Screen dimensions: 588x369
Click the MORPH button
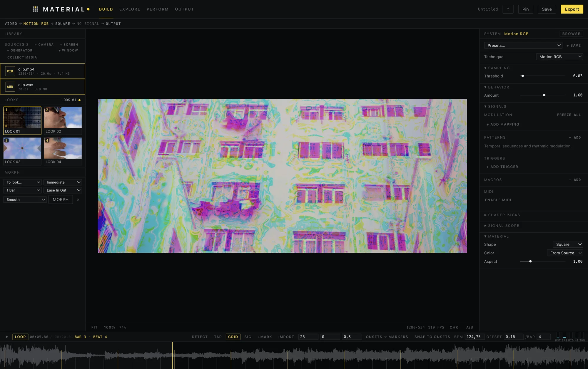tap(61, 199)
